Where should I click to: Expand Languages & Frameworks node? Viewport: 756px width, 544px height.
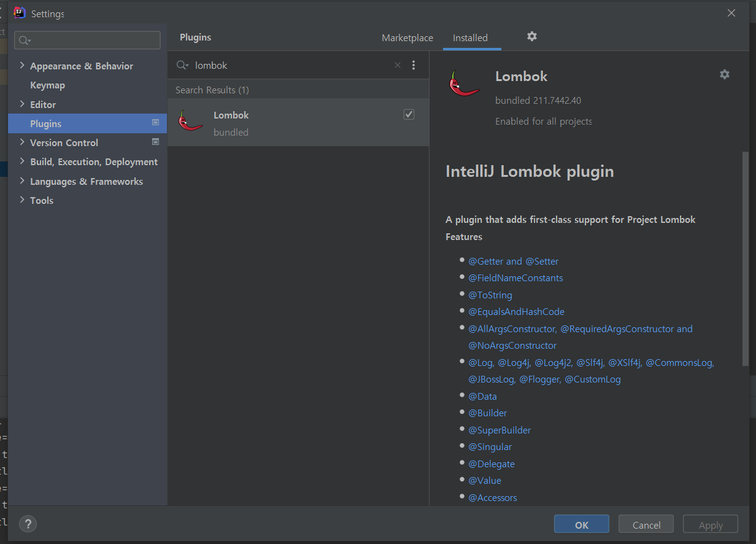(x=23, y=181)
